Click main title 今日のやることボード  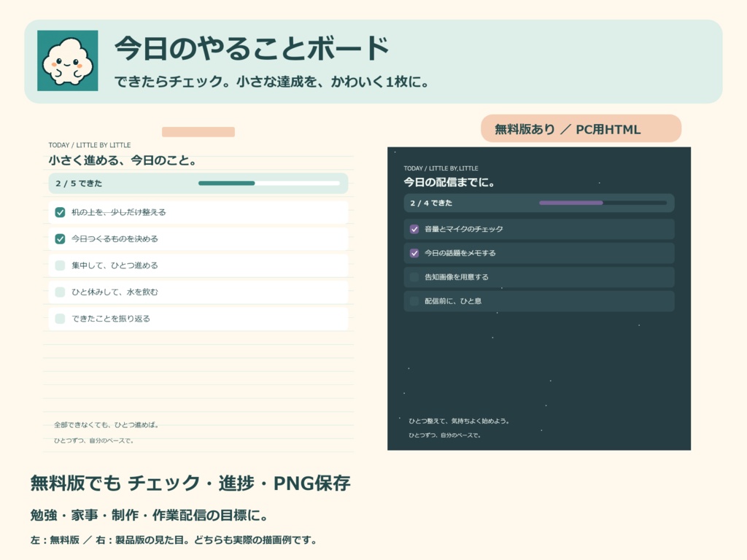click(x=252, y=49)
